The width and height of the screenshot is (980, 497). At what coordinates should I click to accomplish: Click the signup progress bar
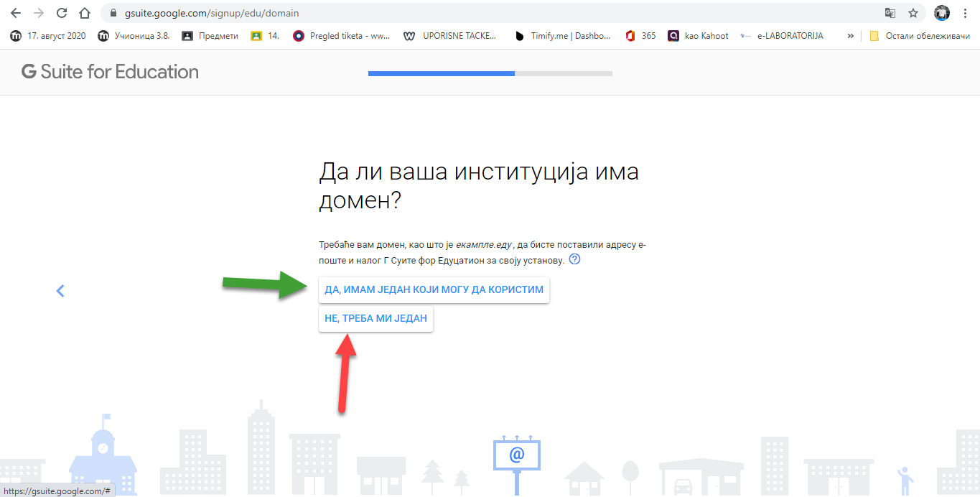pyautogui.click(x=490, y=73)
